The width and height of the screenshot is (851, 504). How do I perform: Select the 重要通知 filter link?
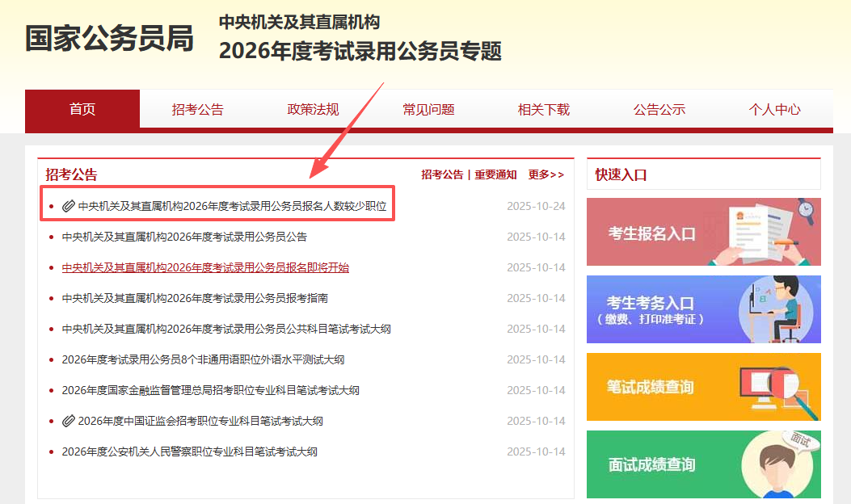495,174
